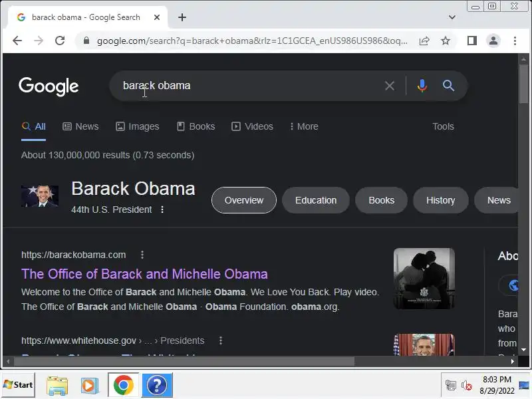The height and width of the screenshot is (399, 532).
Task: Open a new tab with plus
Action: (182, 17)
